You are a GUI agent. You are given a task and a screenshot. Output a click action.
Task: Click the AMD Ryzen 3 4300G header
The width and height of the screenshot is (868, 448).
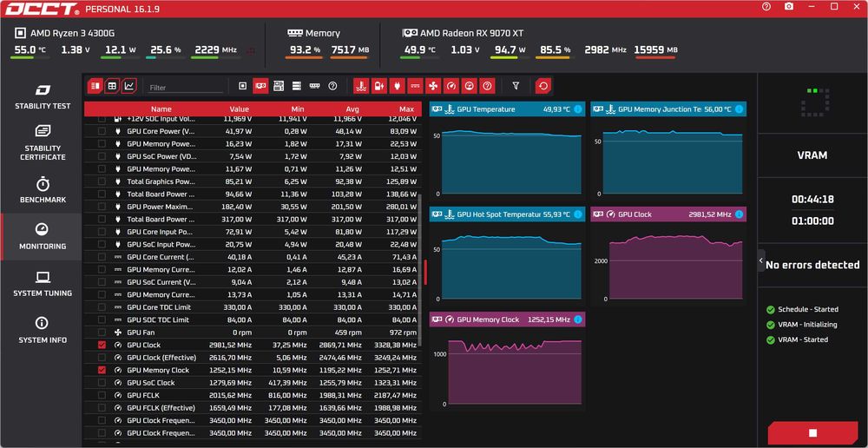tap(65, 33)
